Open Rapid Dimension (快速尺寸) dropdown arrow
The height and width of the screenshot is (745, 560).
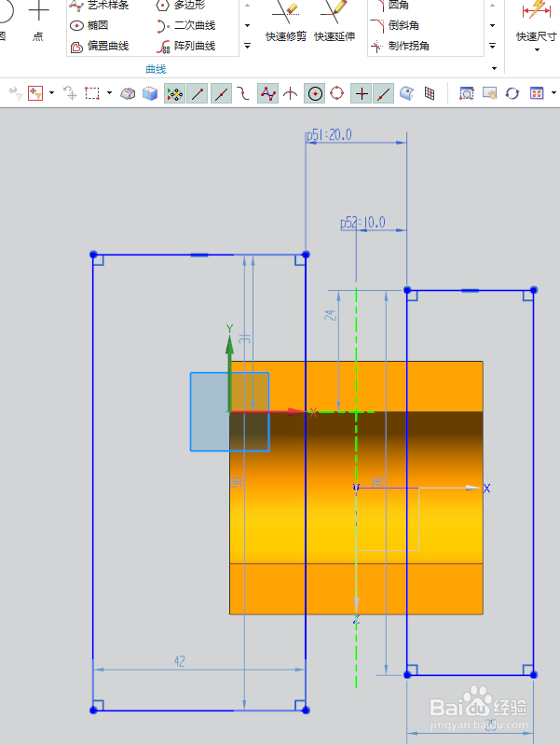pos(538,50)
